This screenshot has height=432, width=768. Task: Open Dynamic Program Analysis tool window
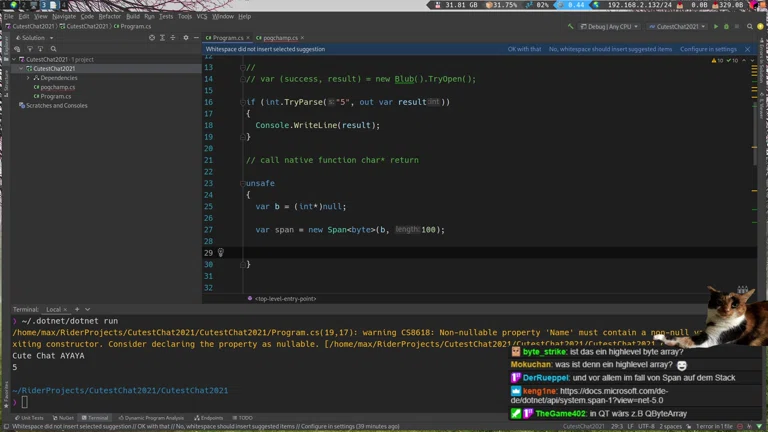click(x=151, y=418)
